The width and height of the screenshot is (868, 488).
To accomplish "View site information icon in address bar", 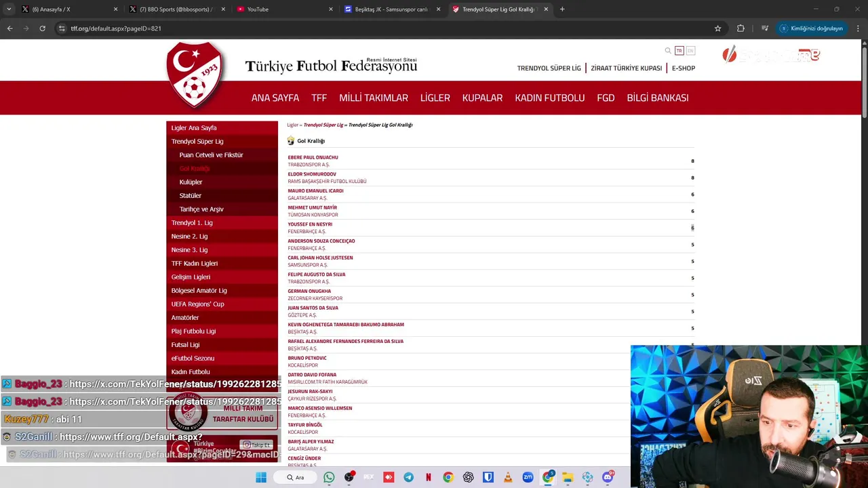I will [62, 28].
